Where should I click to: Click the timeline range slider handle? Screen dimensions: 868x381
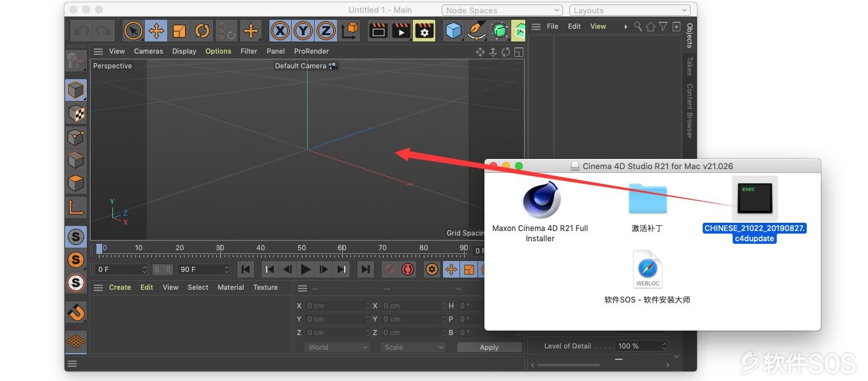click(x=163, y=269)
